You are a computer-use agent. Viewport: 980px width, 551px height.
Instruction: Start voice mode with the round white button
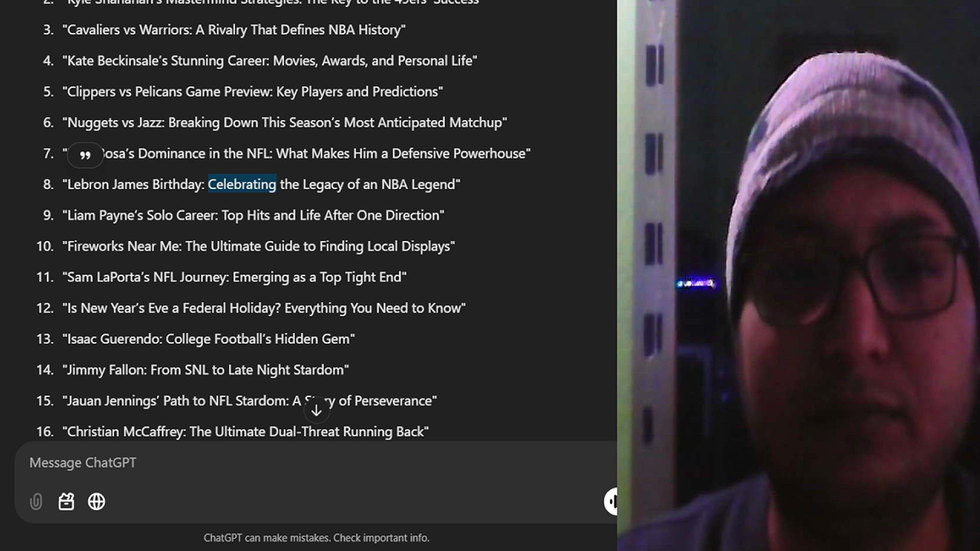tap(610, 501)
